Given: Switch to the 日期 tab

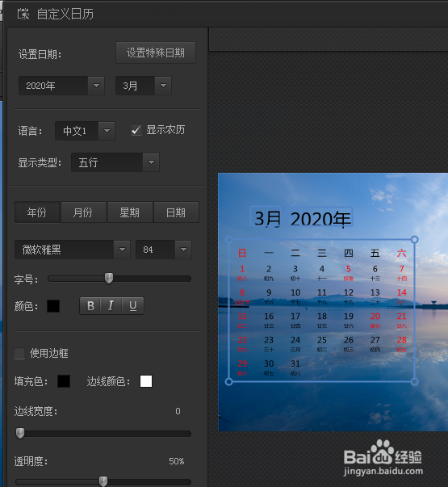Looking at the screenshot, I should coord(176,212).
